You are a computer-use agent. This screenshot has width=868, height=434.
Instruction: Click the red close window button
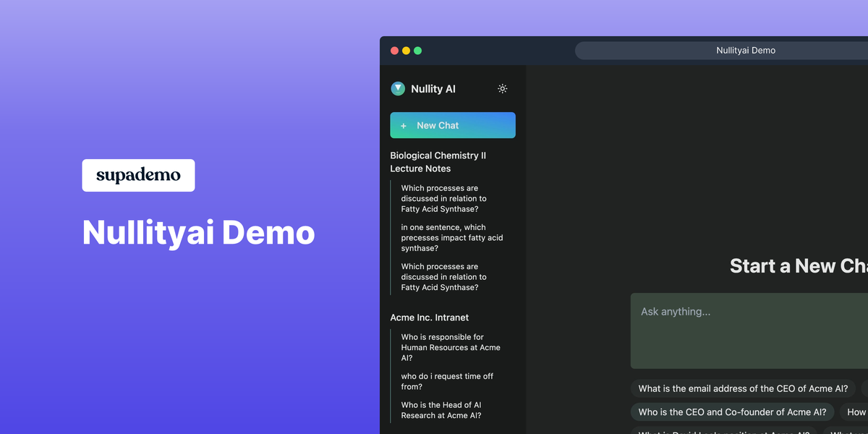pyautogui.click(x=395, y=51)
